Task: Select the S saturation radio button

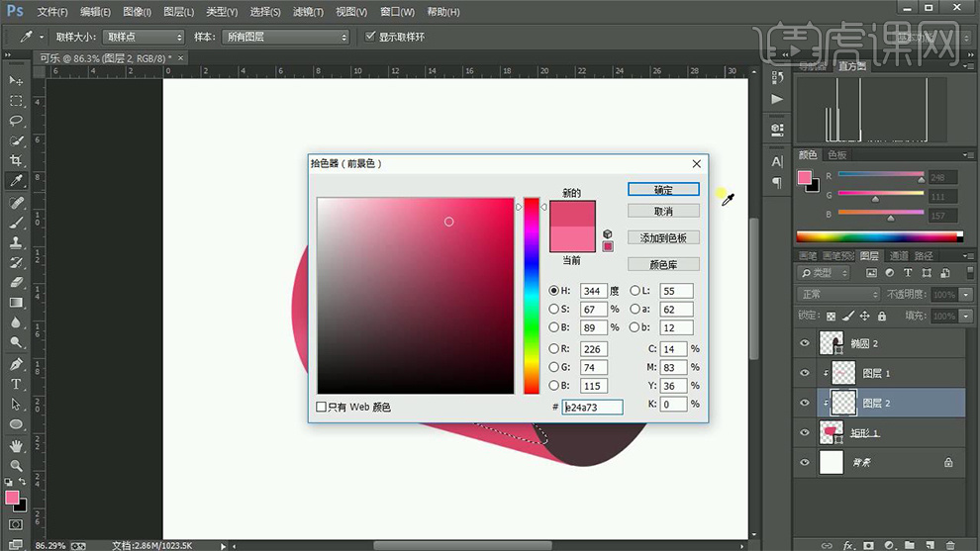Action: (x=553, y=309)
